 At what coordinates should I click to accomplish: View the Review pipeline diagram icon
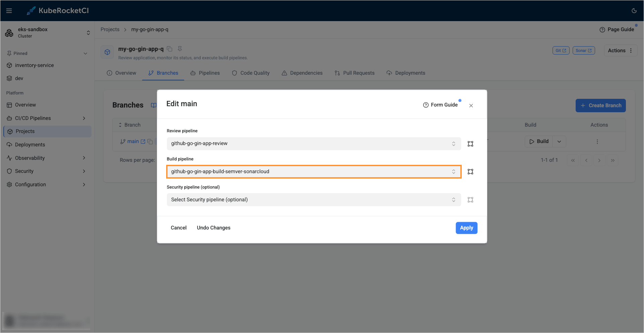pos(470,143)
